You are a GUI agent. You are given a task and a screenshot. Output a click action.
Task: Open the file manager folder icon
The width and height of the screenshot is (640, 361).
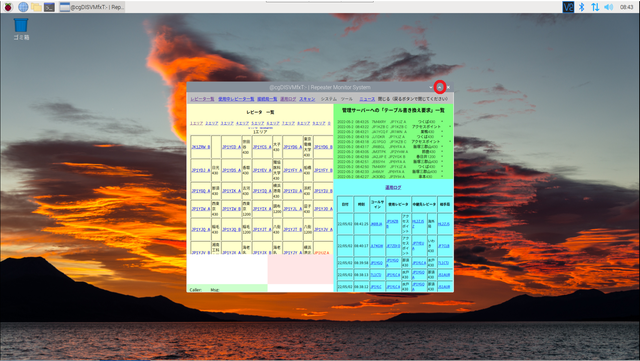tap(36, 7)
